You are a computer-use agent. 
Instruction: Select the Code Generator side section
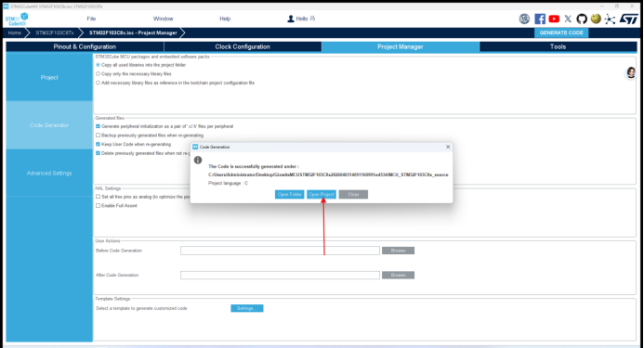coord(49,125)
